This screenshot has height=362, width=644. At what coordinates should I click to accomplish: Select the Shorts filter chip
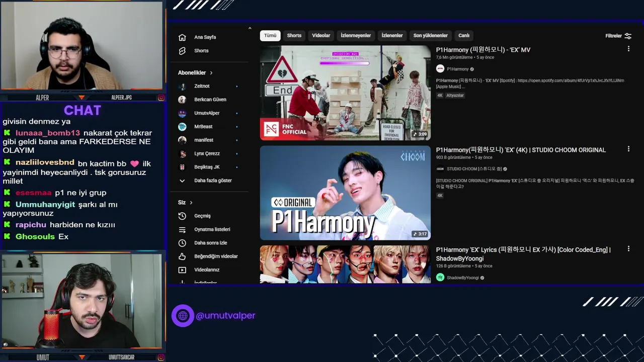294,36
